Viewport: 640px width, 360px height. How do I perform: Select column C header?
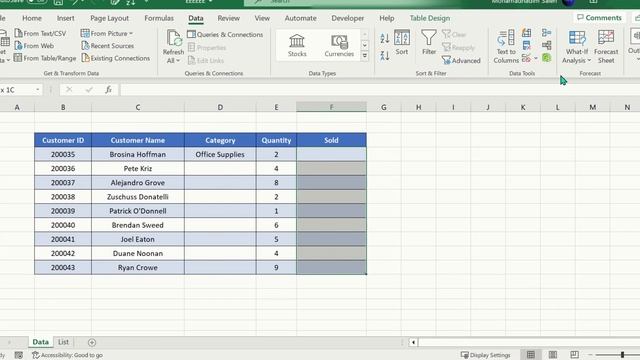pos(138,107)
